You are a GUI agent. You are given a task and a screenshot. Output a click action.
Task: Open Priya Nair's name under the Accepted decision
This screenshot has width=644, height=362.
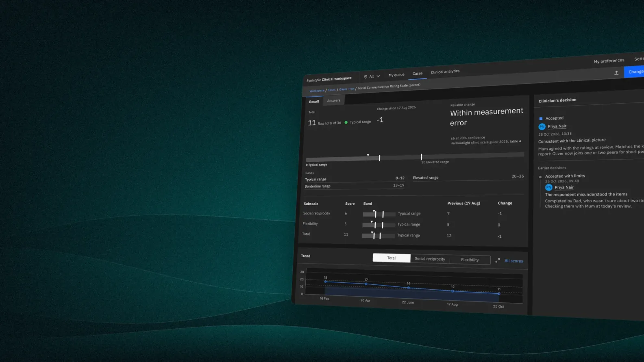(557, 126)
